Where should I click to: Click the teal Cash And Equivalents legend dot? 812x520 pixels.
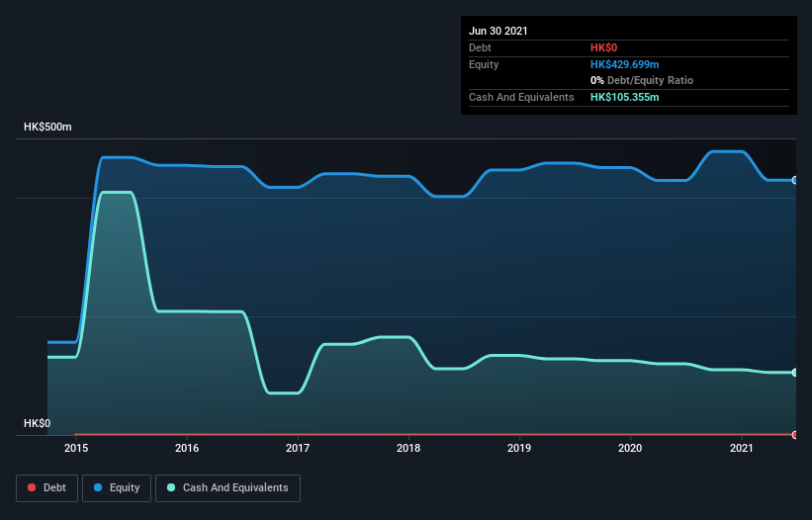(x=171, y=487)
